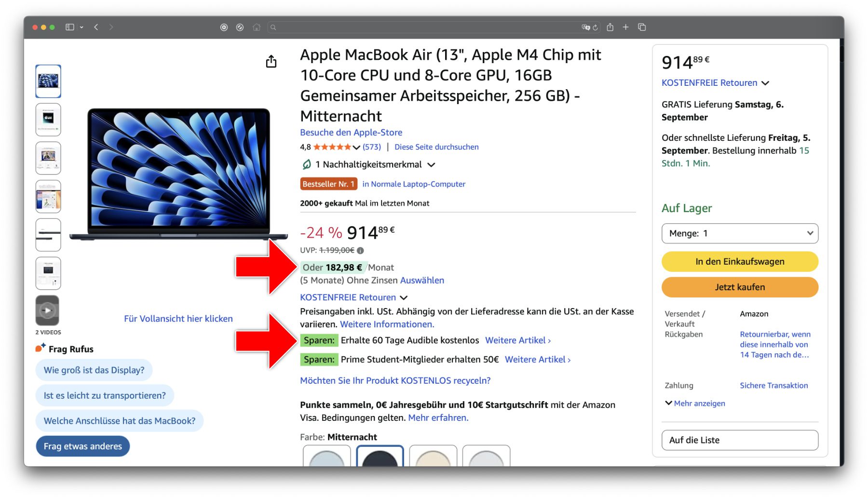Open a new browser tab
The width and height of the screenshot is (868, 498).
[625, 27]
